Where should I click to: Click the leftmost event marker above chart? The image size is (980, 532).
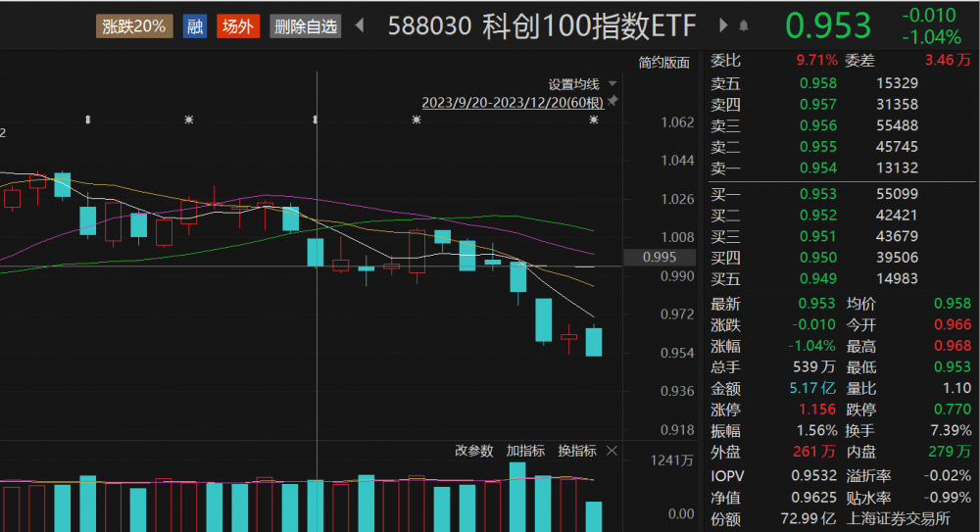point(88,120)
